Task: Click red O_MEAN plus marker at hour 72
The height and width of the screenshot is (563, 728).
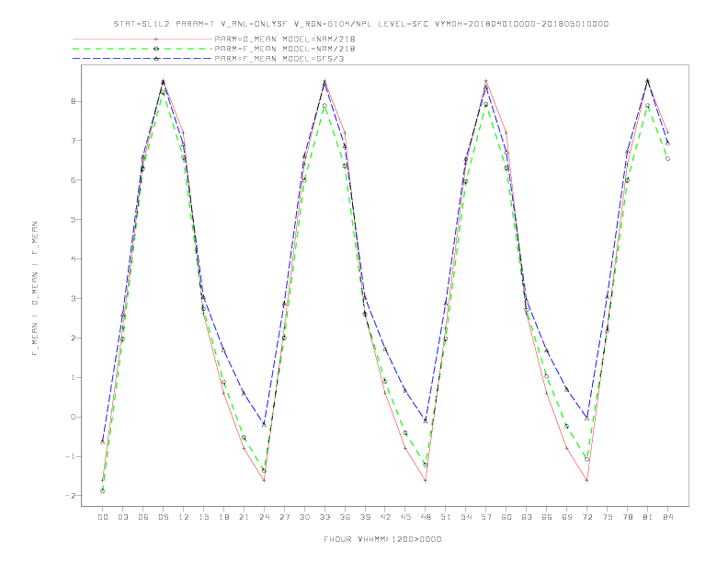Action: coord(586,480)
